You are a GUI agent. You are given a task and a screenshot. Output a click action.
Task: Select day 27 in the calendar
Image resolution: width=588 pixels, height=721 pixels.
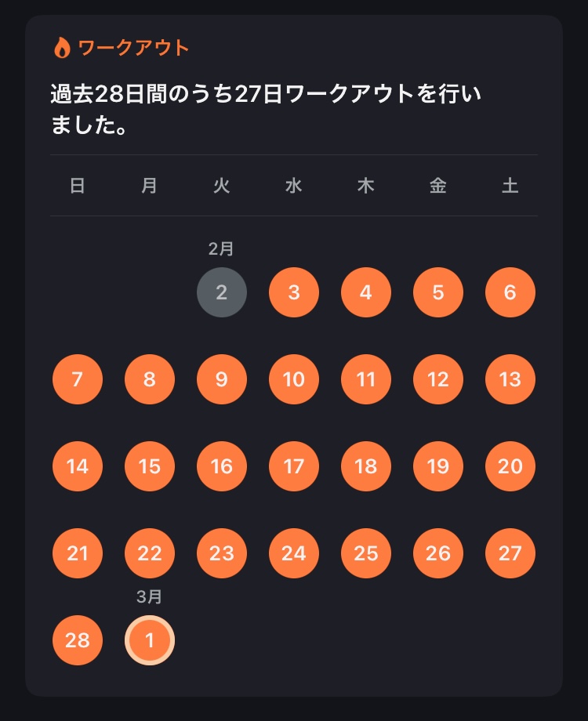[x=510, y=553]
